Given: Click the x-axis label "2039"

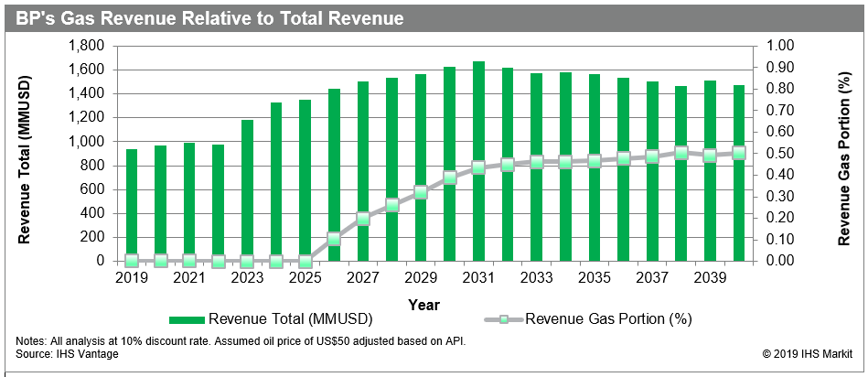Looking at the screenshot, I should (x=710, y=277).
